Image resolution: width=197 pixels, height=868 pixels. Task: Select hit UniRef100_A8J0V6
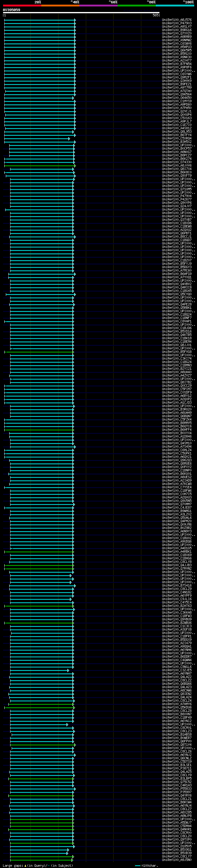tap(177, 165)
